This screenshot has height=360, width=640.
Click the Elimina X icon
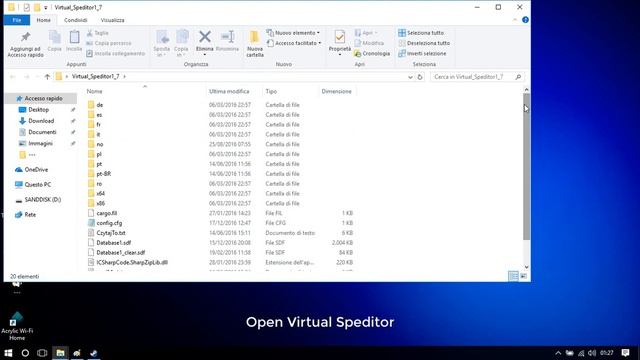pos(204,37)
